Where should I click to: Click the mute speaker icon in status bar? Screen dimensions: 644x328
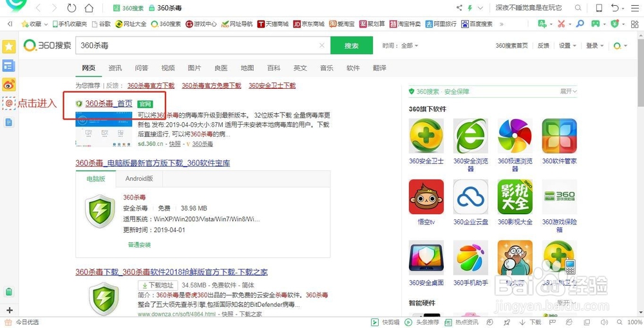[x=604, y=322]
